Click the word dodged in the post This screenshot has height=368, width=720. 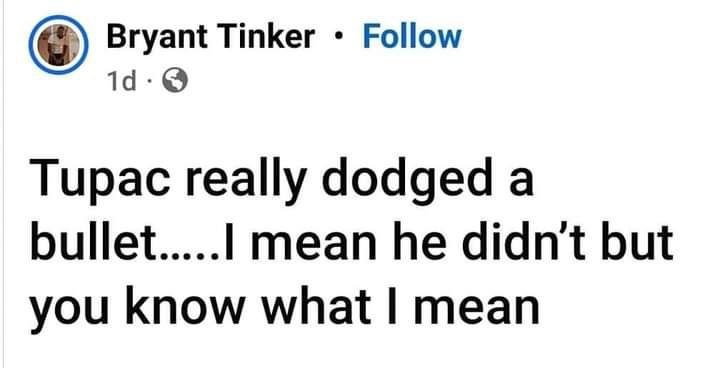click(404, 180)
